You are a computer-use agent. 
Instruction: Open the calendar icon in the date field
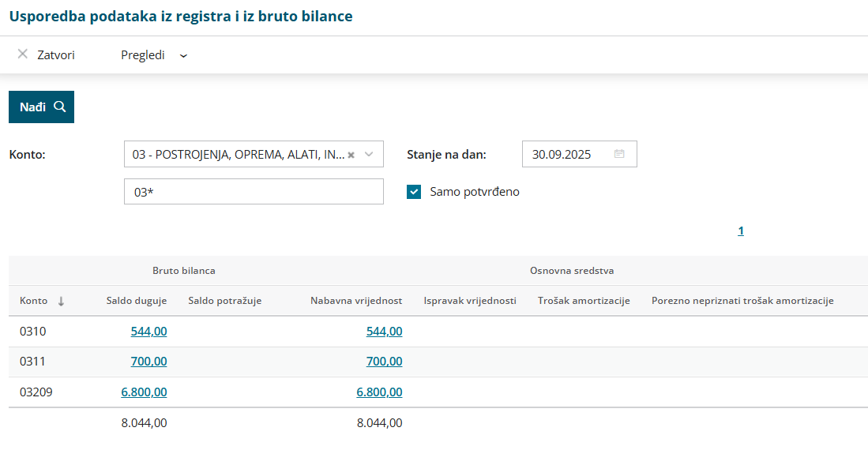pos(619,154)
